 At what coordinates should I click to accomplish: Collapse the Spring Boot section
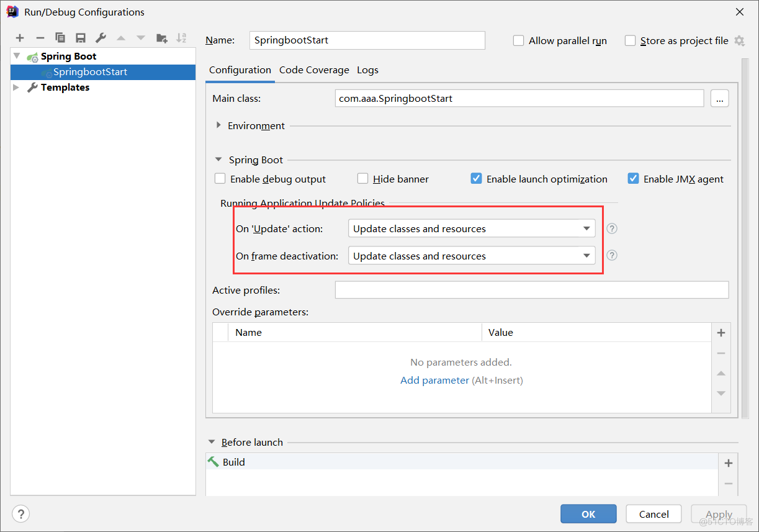(x=218, y=160)
